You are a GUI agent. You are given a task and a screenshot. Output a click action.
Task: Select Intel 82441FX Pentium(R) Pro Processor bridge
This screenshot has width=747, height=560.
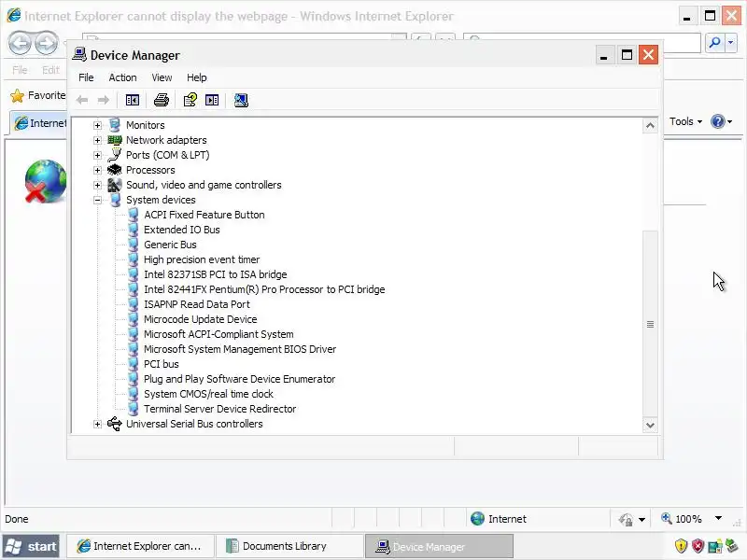264,289
